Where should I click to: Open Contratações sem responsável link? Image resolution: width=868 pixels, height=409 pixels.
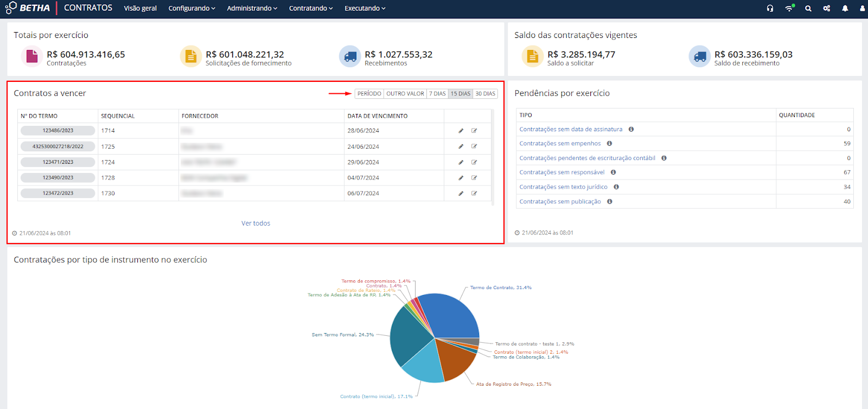click(x=561, y=172)
